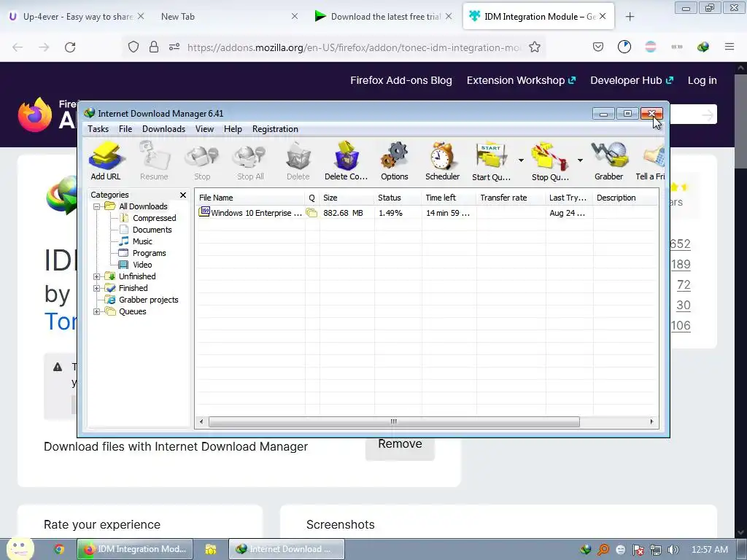Image resolution: width=747 pixels, height=560 pixels.
Task: Open the Firefox Add-ons Blog link
Action: [401, 80]
